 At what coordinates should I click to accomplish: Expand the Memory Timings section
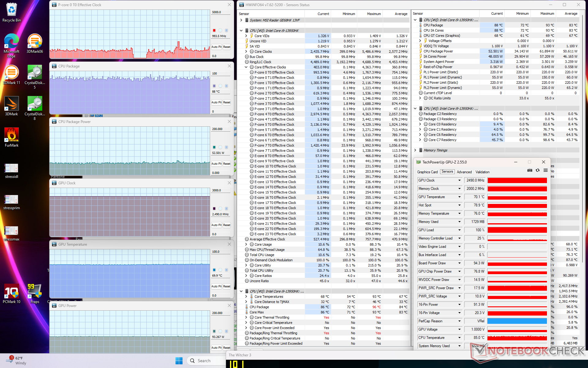point(415,150)
